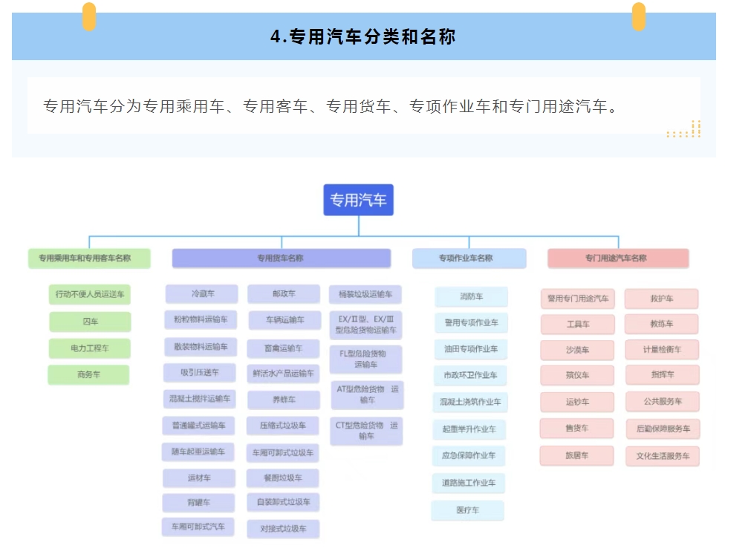Click the left yellow binder clip decoration

89,16
